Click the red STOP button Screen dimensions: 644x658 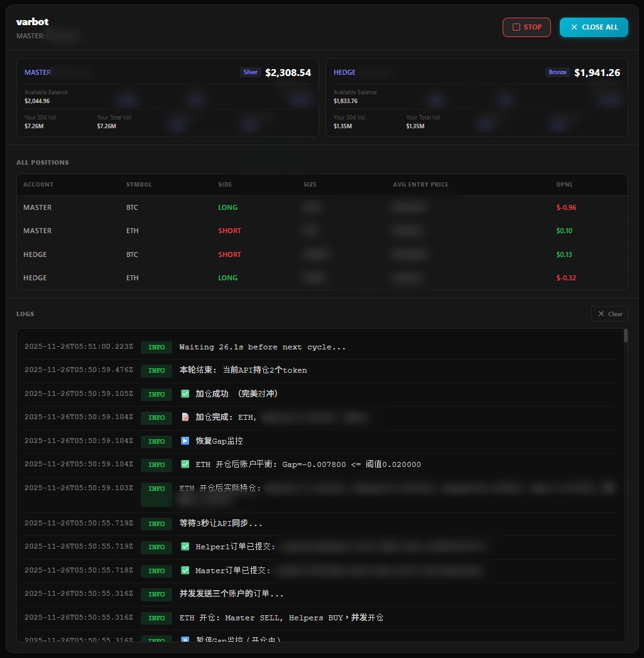[527, 27]
